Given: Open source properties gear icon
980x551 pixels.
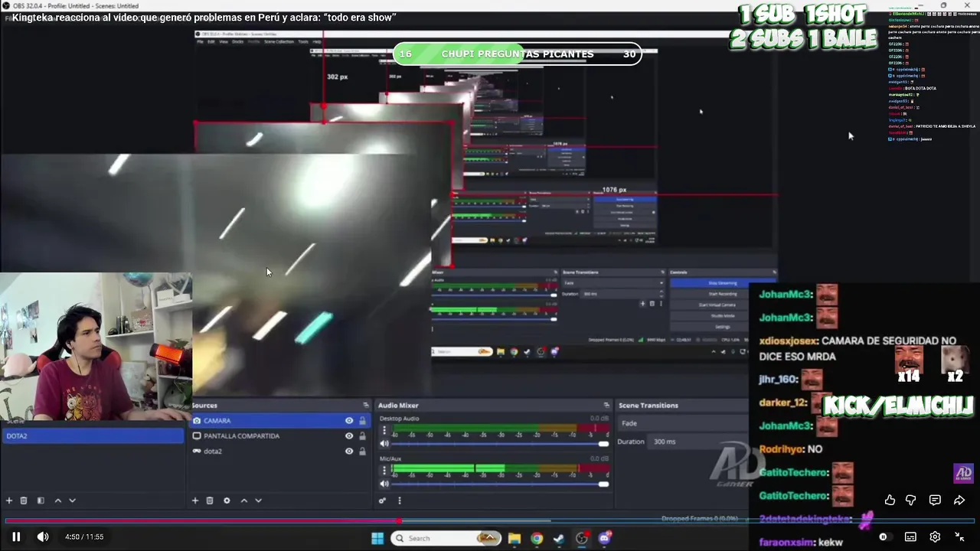Looking at the screenshot, I should [x=227, y=500].
